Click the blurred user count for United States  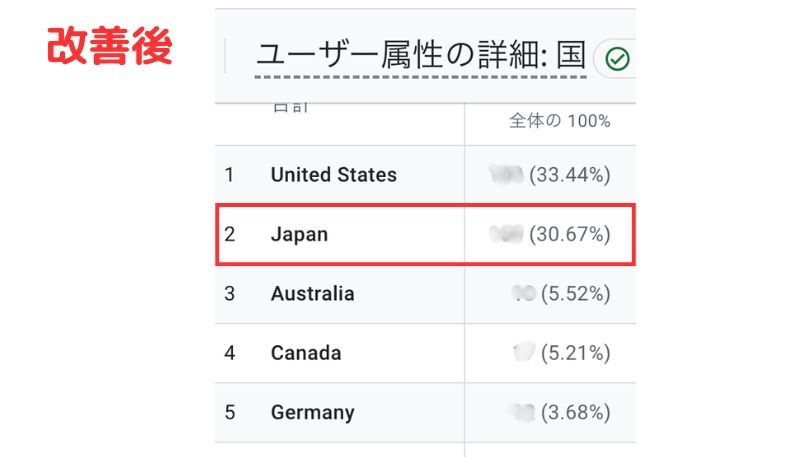click(506, 175)
